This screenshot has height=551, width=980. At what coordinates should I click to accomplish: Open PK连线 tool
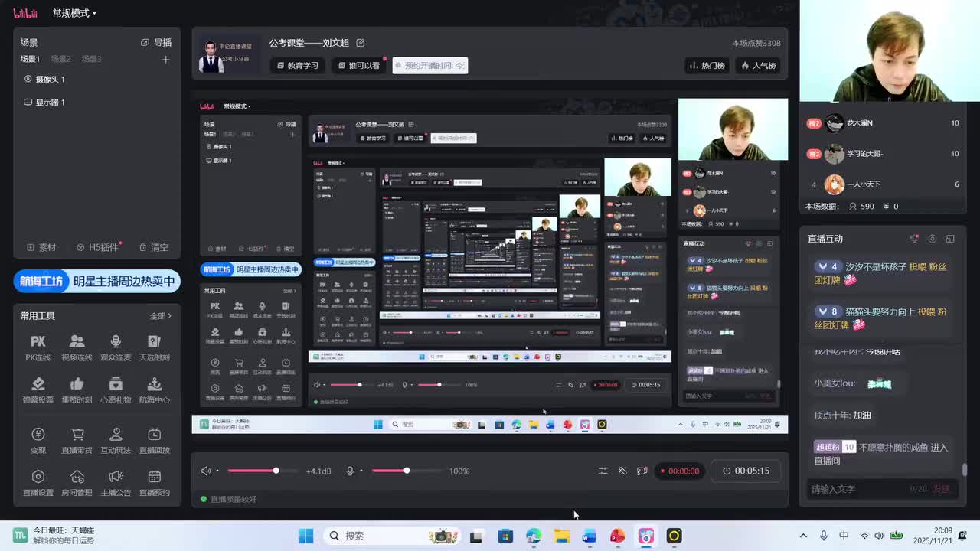click(38, 347)
